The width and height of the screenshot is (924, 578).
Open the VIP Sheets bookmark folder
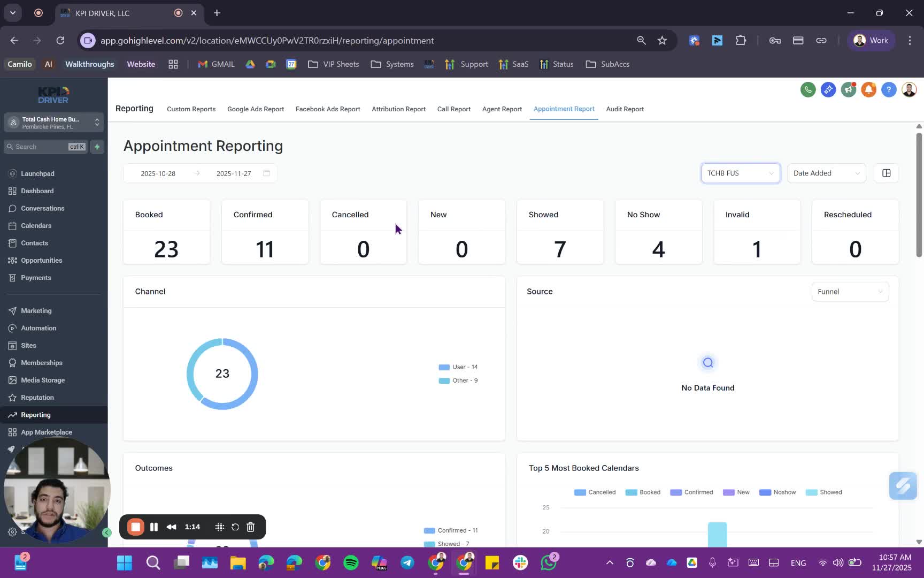[334, 64]
